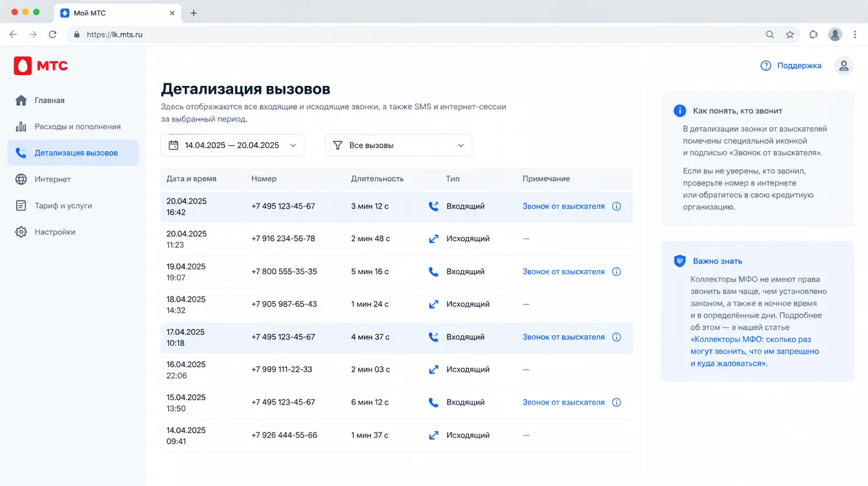Click the incoming phone icon for +7 800 555-35-35
This screenshot has height=486, width=868.
pyautogui.click(x=433, y=271)
